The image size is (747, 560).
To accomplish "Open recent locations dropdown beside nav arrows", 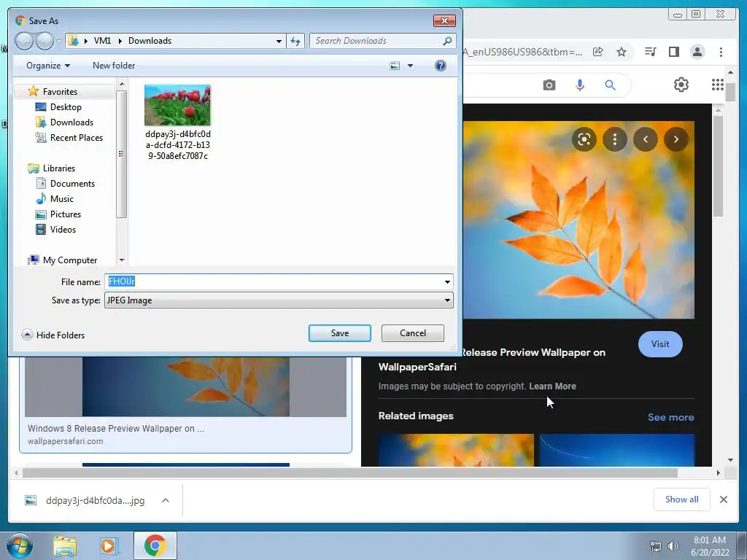I will [x=58, y=42].
